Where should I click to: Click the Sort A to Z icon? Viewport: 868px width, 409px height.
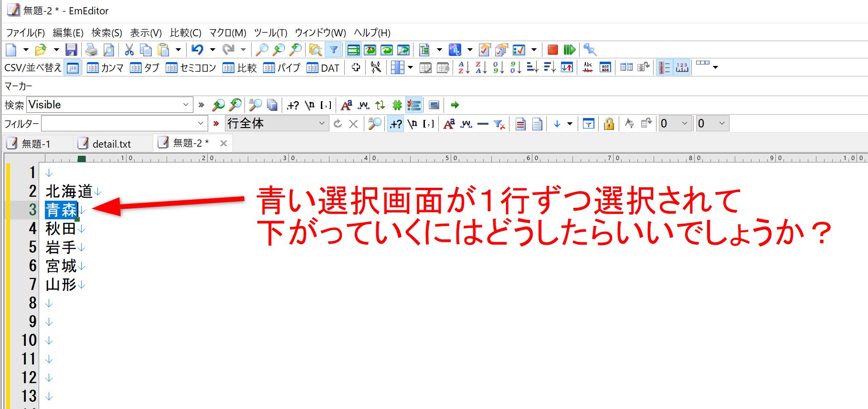coord(464,67)
